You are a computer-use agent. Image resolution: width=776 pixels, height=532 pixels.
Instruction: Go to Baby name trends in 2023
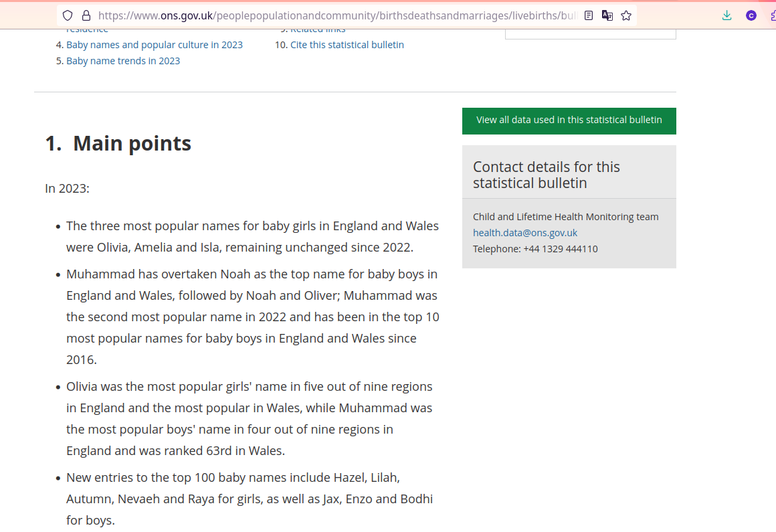pyautogui.click(x=123, y=61)
